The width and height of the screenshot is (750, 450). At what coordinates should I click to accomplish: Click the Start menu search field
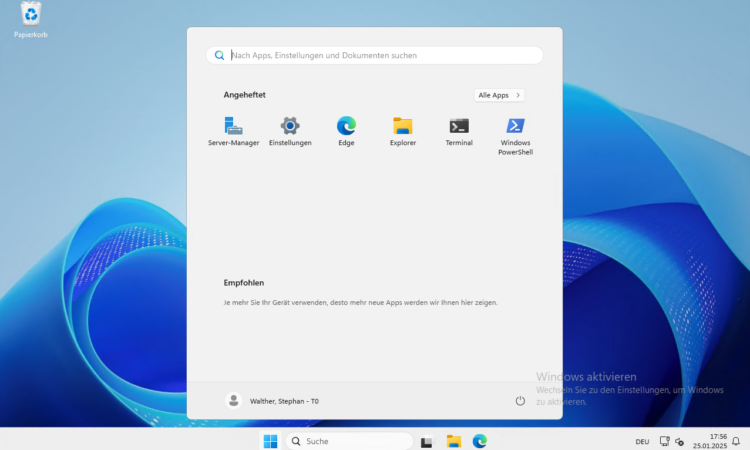click(375, 55)
